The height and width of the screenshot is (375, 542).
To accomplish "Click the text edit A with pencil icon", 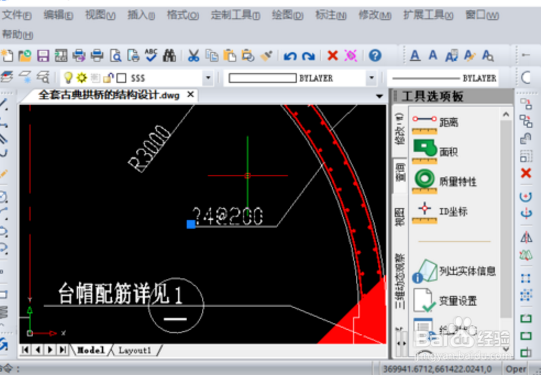I will 469,55.
